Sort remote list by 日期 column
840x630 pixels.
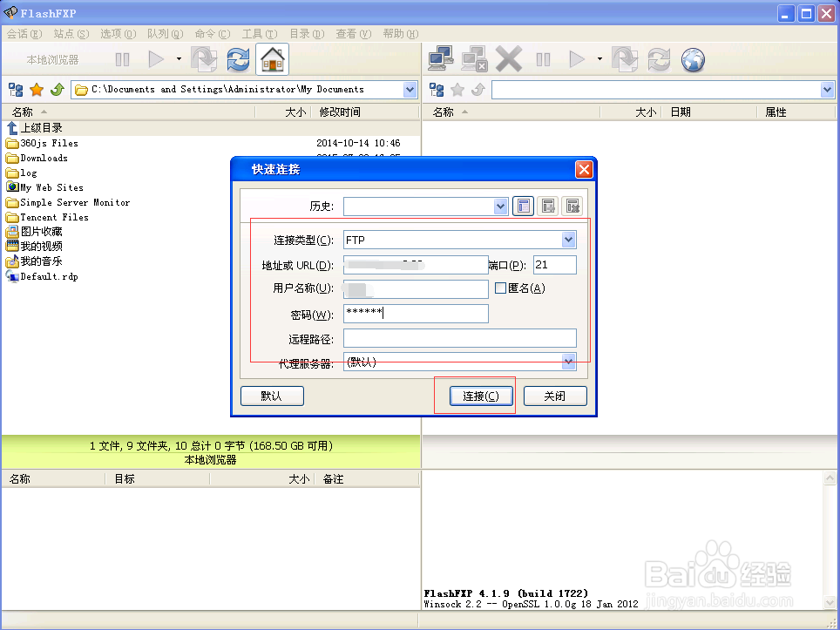pos(709,112)
